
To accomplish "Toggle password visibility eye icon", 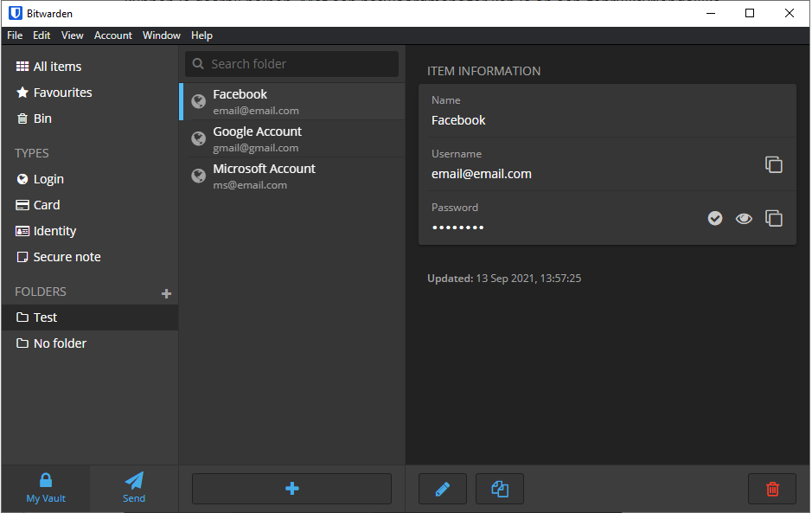I will pyautogui.click(x=744, y=219).
